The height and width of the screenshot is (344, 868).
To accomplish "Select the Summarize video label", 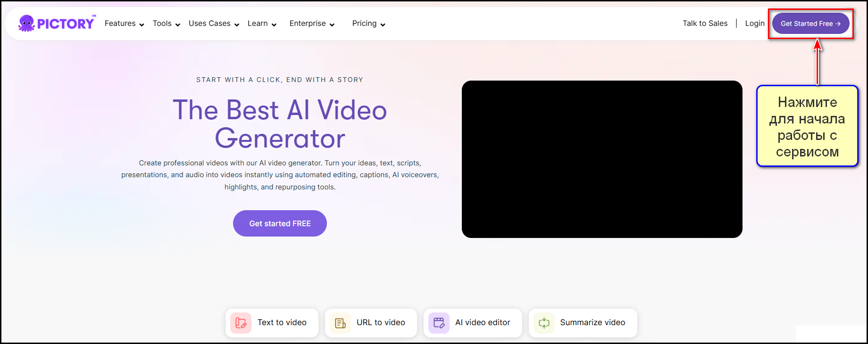I will click(593, 322).
